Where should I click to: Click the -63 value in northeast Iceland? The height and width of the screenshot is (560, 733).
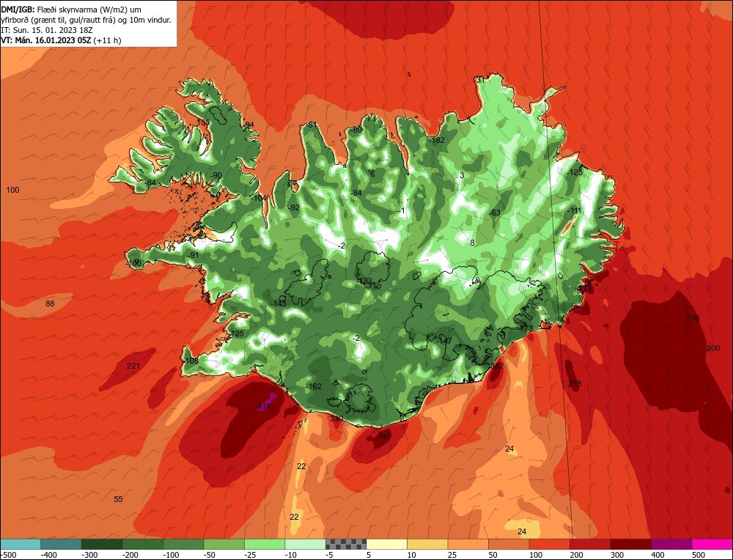click(x=495, y=213)
